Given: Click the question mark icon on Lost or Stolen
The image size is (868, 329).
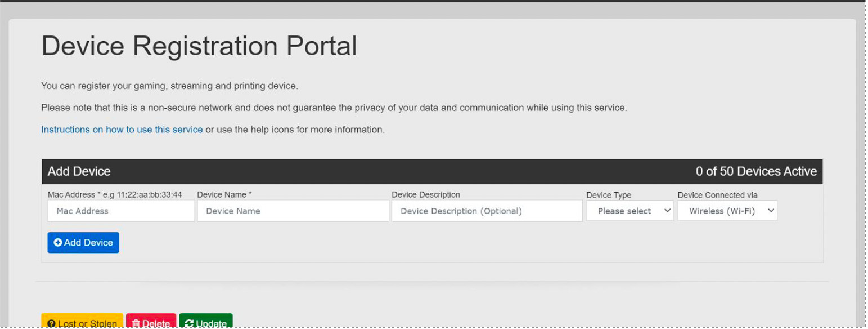Looking at the screenshot, I should (x=52, y=323).
